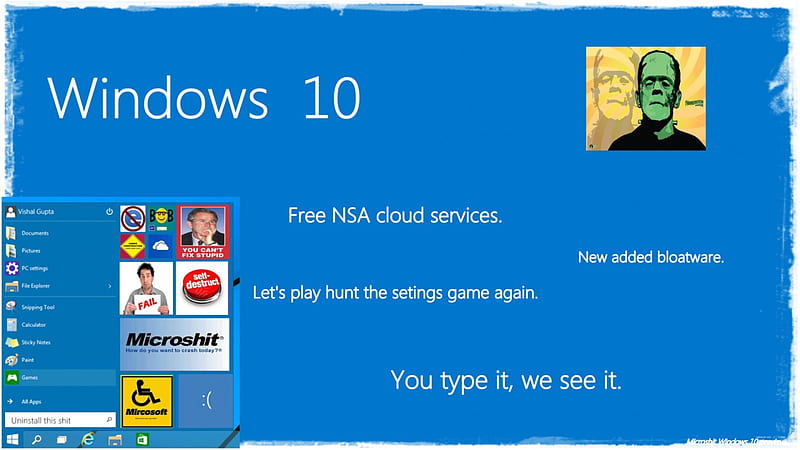Image resolution: width=800 pixels, height=450 pixels.
Task: Open the taskbar search magnifier
Action: pos(37,439)
